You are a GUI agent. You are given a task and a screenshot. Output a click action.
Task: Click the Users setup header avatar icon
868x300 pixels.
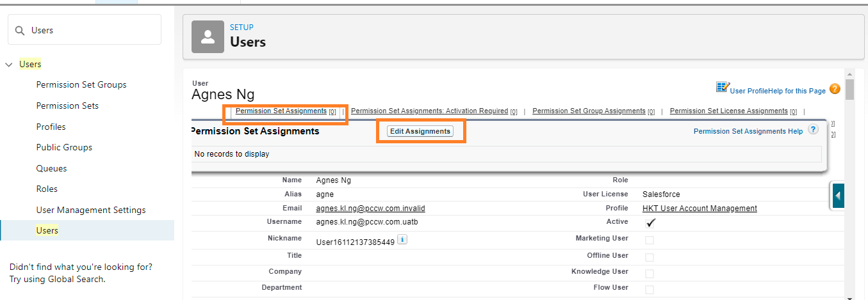(x=208, y=36)
